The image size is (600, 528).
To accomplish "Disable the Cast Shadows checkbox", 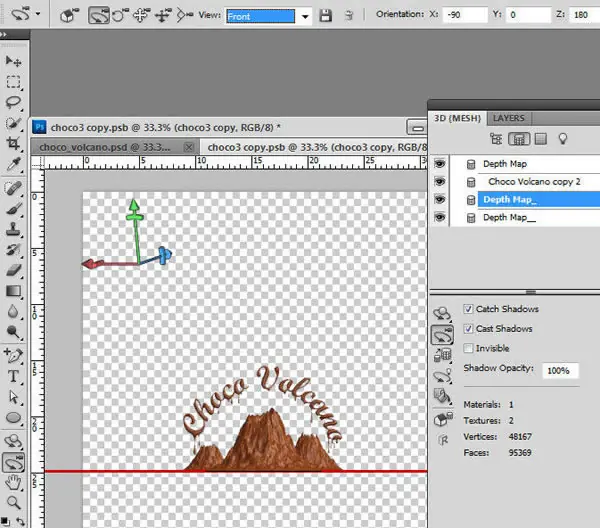I will pyautogui.click(x=468, y=329).
